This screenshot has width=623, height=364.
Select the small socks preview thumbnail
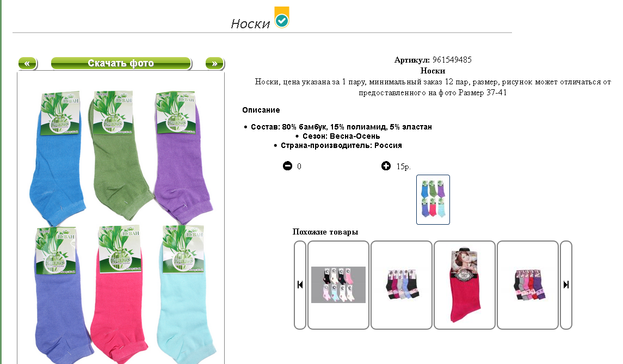[433, 200]
